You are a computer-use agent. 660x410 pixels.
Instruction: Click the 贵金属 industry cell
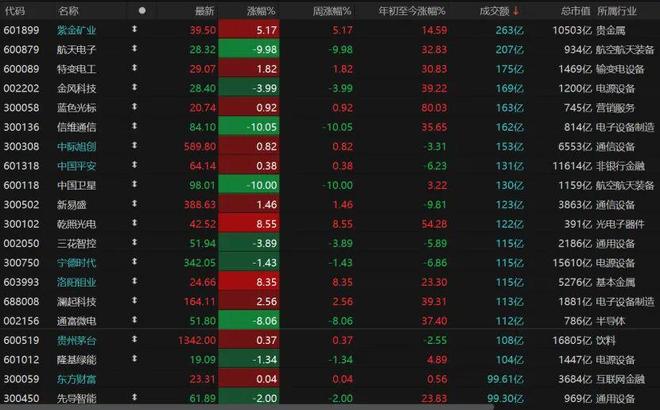tap(611, 30)
